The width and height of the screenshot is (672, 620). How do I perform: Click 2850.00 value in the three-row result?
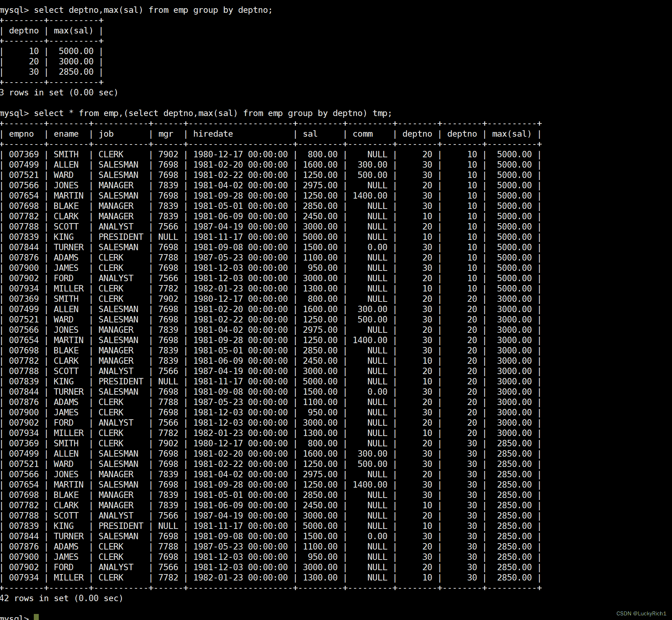(x=76, y=72)
